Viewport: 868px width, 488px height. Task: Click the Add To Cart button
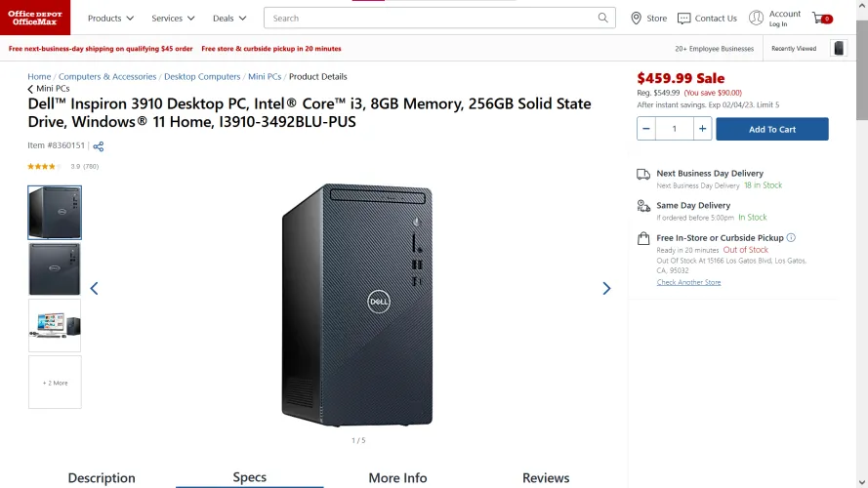[771, 129]
